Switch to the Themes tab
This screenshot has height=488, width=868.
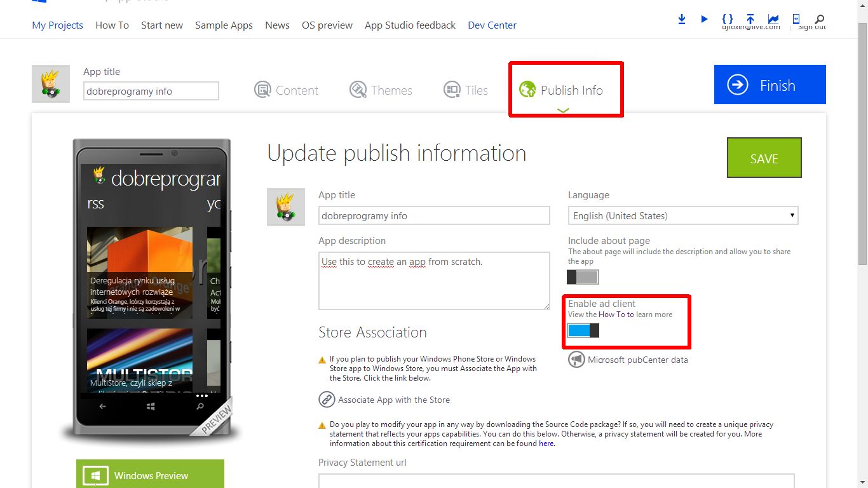click(x=381, y=90)
